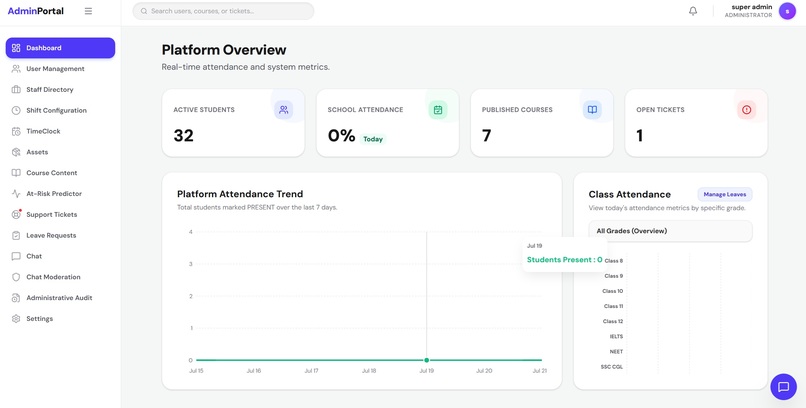The height and width of the screenshot is (408, 806).
Task: Click the User Management people icon
Action: 16,69
